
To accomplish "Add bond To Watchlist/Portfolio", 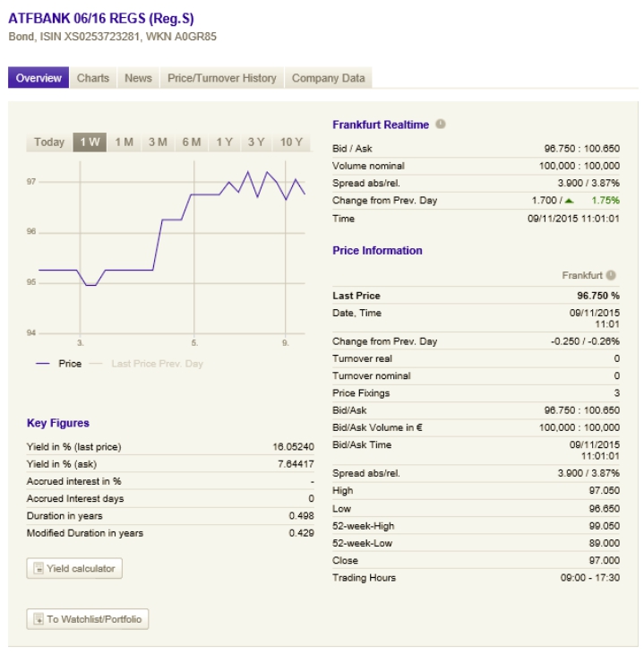I will 88,618.
